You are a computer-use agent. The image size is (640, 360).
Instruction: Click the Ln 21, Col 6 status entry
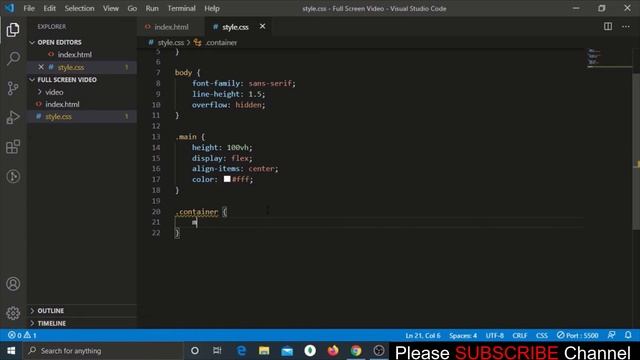point(423,335)
